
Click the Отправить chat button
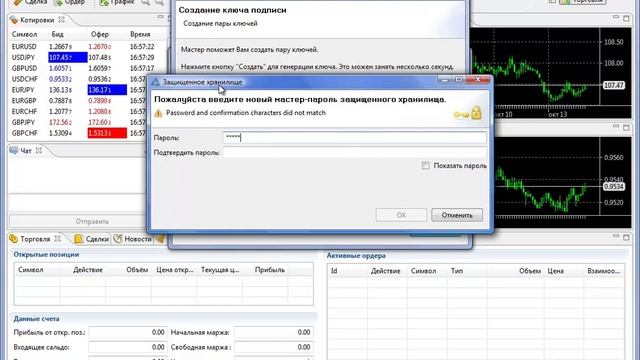92,222
